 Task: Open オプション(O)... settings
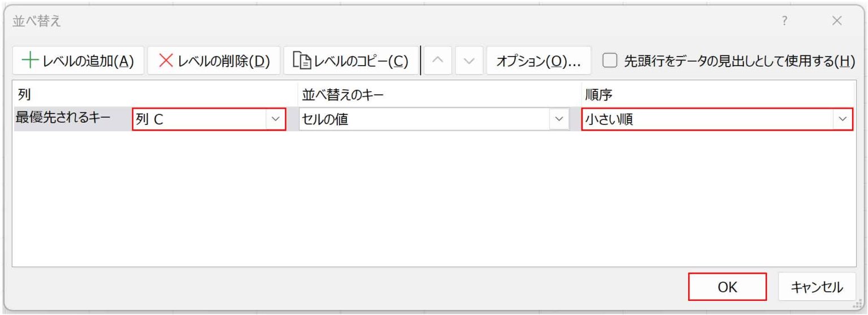(x=539, y=61)
